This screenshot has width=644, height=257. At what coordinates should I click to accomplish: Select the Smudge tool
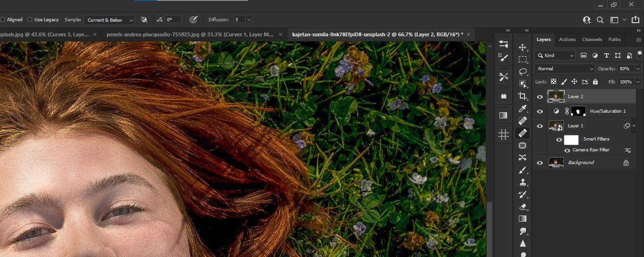click(x=523, y=231)
